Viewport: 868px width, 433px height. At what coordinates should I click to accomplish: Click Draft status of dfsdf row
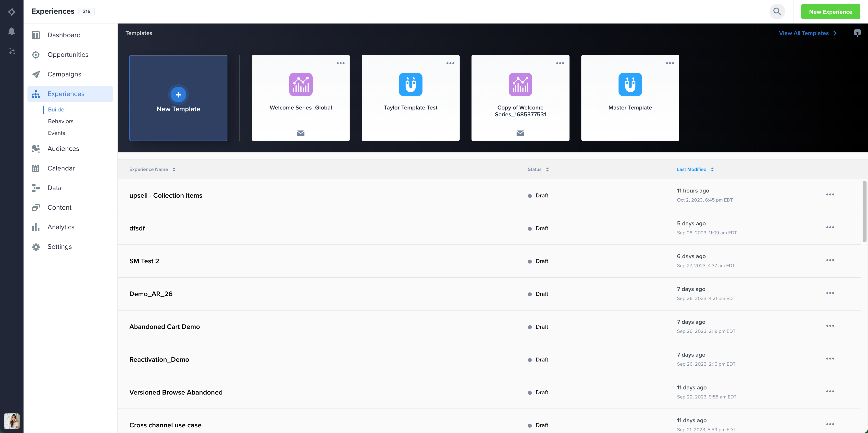coord(538,228)
